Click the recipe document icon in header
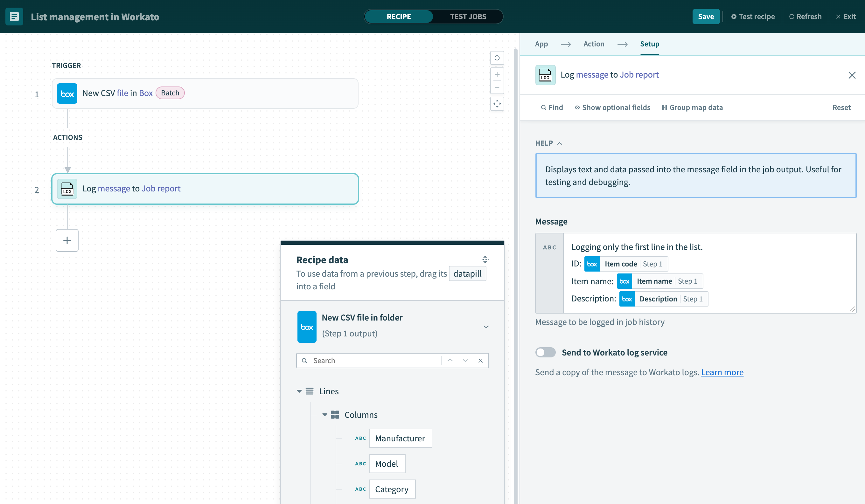This screenshot has height=504, width=865. (x=14, y=17)
